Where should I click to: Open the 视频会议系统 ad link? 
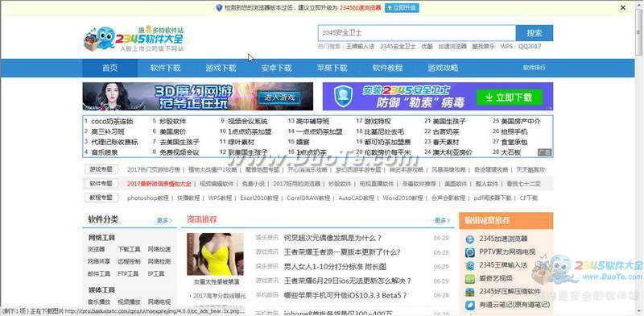click(248, 122)
